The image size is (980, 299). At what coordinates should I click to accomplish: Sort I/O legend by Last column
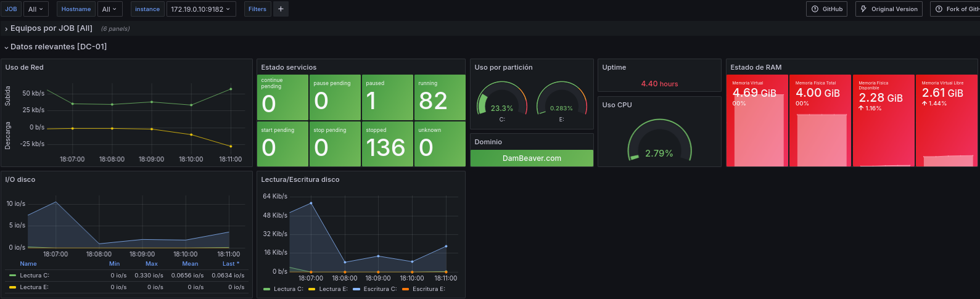(231, 264)
